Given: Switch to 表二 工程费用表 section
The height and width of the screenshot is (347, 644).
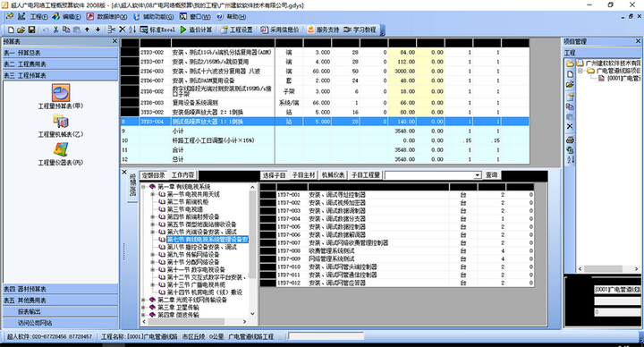Looking at the screenshot, I should click(61, 64).
